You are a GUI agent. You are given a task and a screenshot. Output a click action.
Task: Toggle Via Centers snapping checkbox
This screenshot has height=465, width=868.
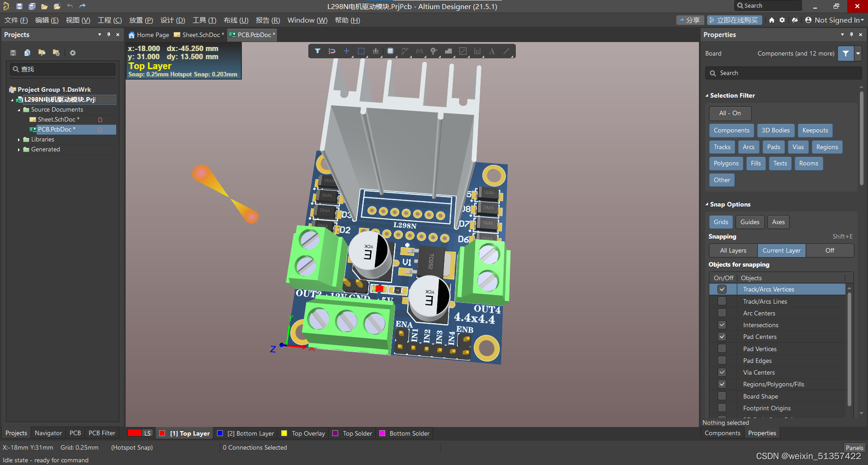[x=722, y=372]
